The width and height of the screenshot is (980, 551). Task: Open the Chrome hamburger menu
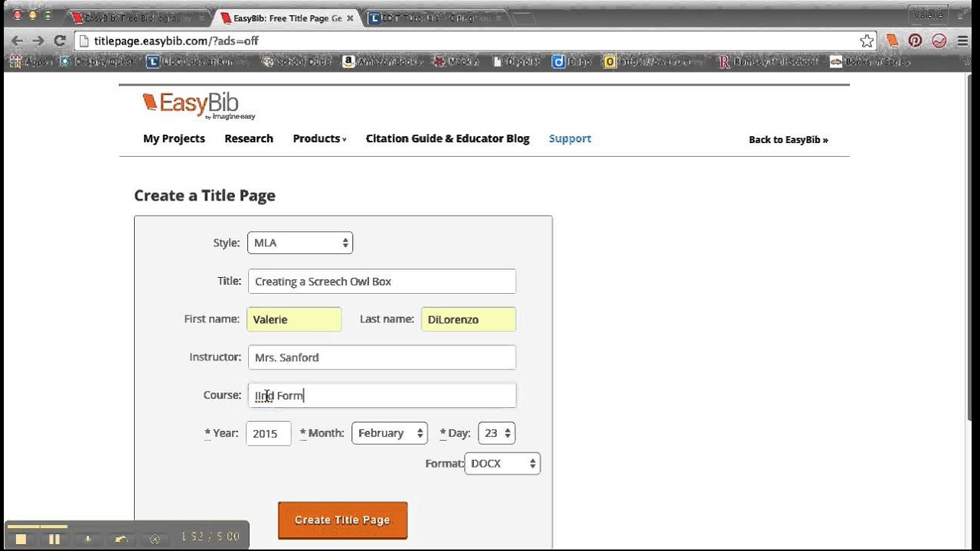(962, 41)
